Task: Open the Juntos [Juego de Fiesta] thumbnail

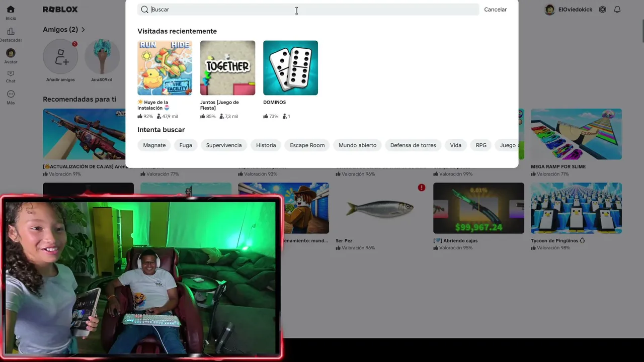Action: (x=227, y=68)
